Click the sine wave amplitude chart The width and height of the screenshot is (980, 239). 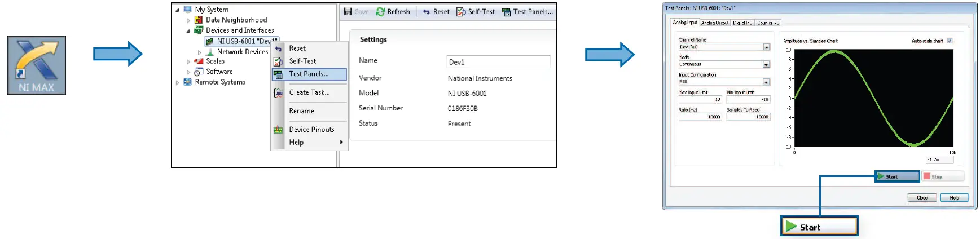coord(873,98)
